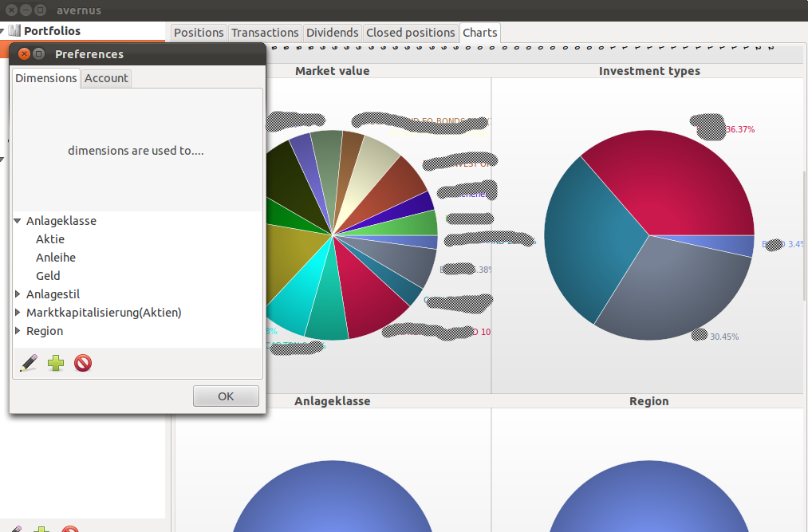Click the green plus add icon in Preferences

click(56, 363)
